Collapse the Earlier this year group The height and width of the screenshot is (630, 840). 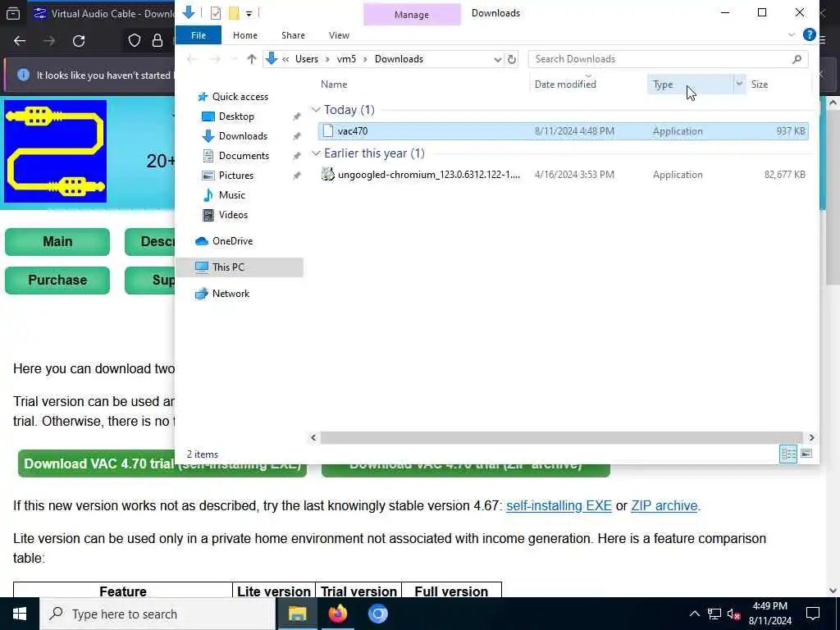coord(316,153)
